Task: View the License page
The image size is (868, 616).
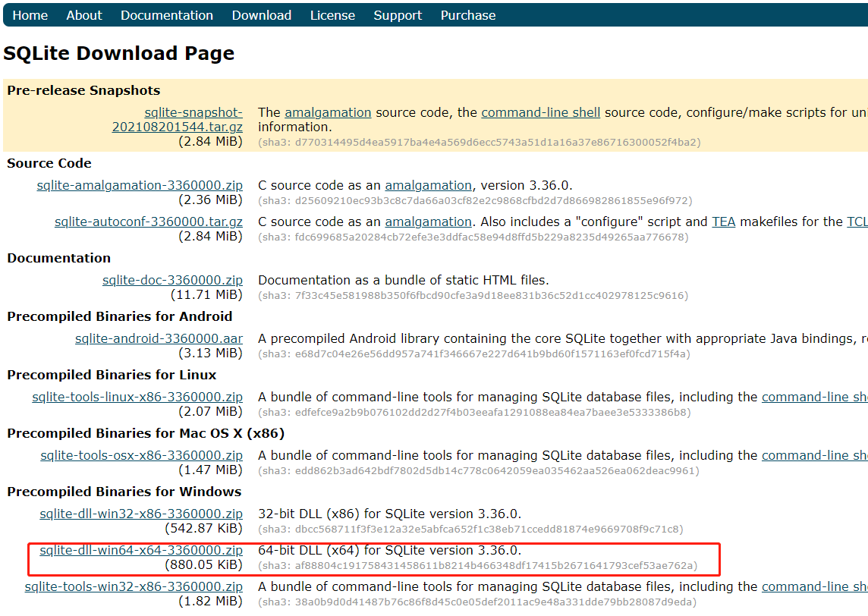Action: 332,15
